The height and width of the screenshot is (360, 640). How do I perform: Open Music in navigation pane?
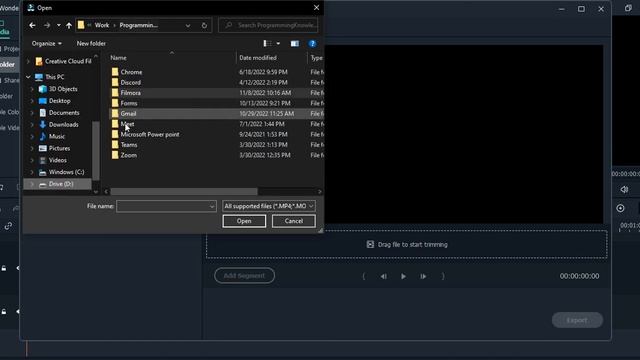(57, 136)
